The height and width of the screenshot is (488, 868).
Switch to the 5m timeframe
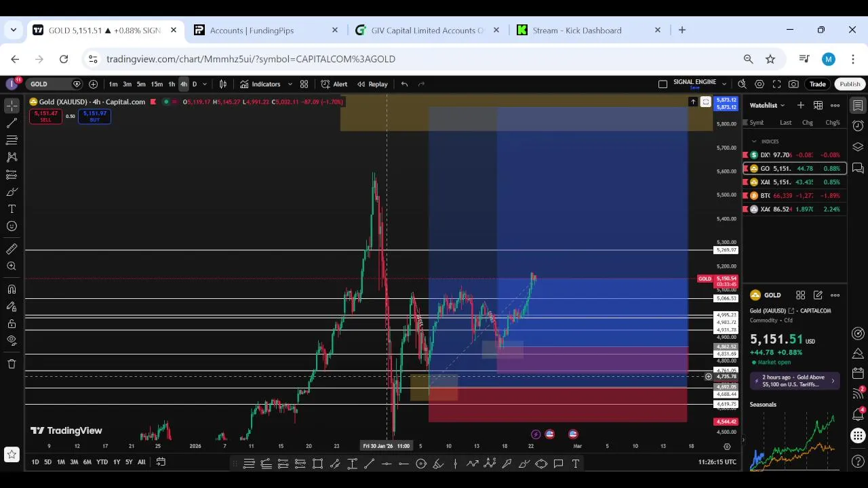point(141,84)
